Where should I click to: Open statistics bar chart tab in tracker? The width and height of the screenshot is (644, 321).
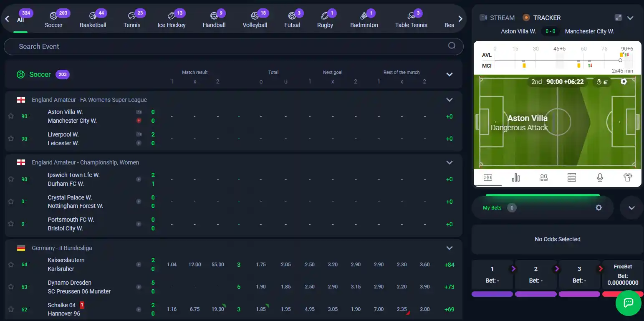pos(516,177)
